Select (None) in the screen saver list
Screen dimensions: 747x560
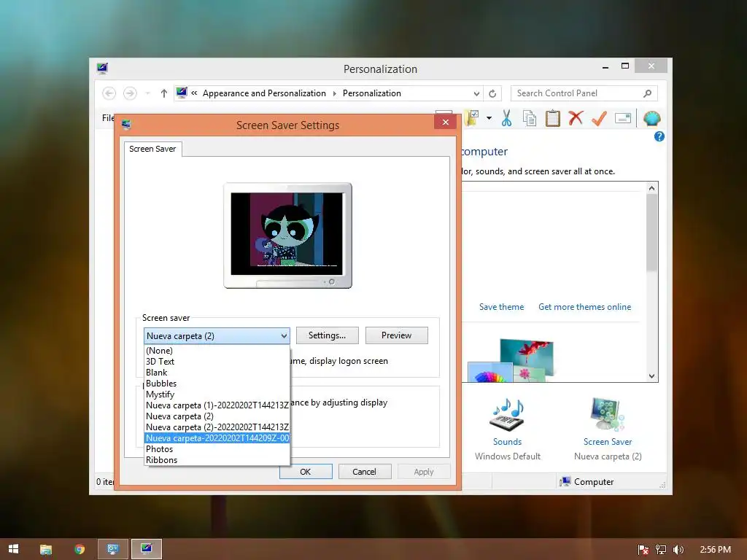(217, 351)
